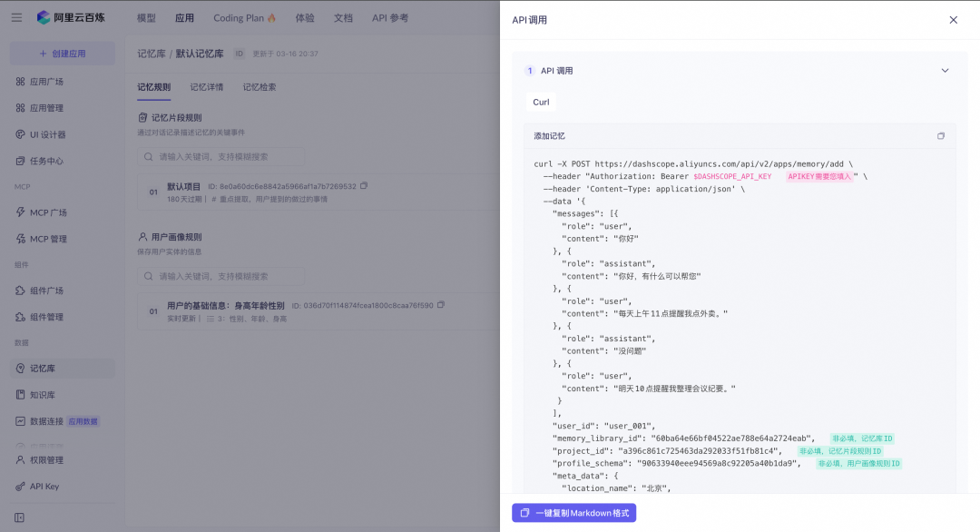Open the 模型 top menu
This screenshot has width=980, height=532.
[146, 18]
